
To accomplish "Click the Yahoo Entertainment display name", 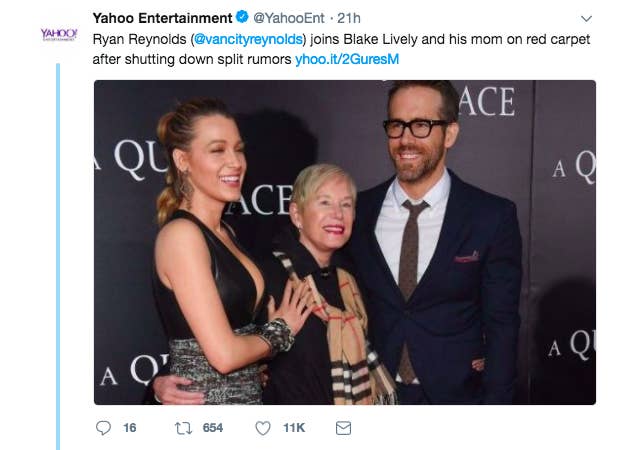I will (162, 18).
